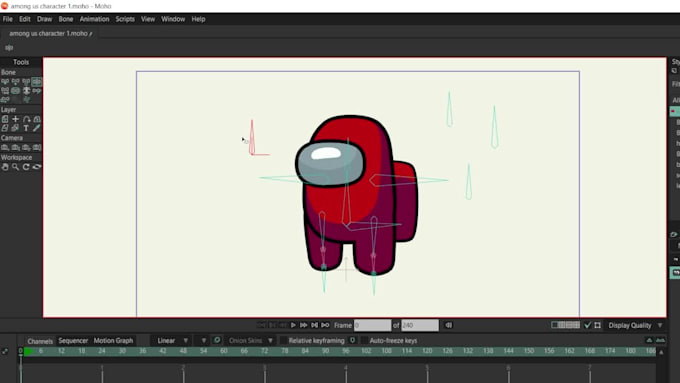The width and height of the screenshot is (680, 383).
Task: Select the Transform Layer tool
Action: [x=5, y=119]
